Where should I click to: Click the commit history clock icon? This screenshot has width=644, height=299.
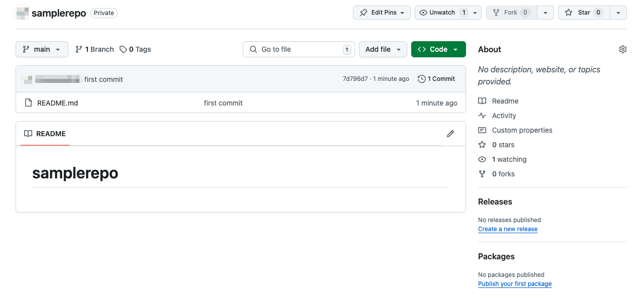421,79
